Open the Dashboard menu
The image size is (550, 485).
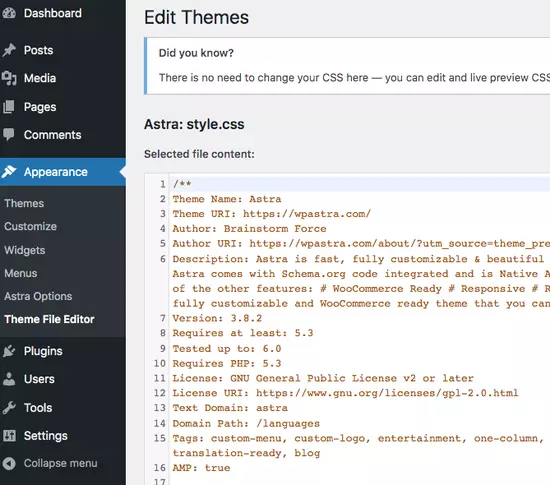(53, 13)
